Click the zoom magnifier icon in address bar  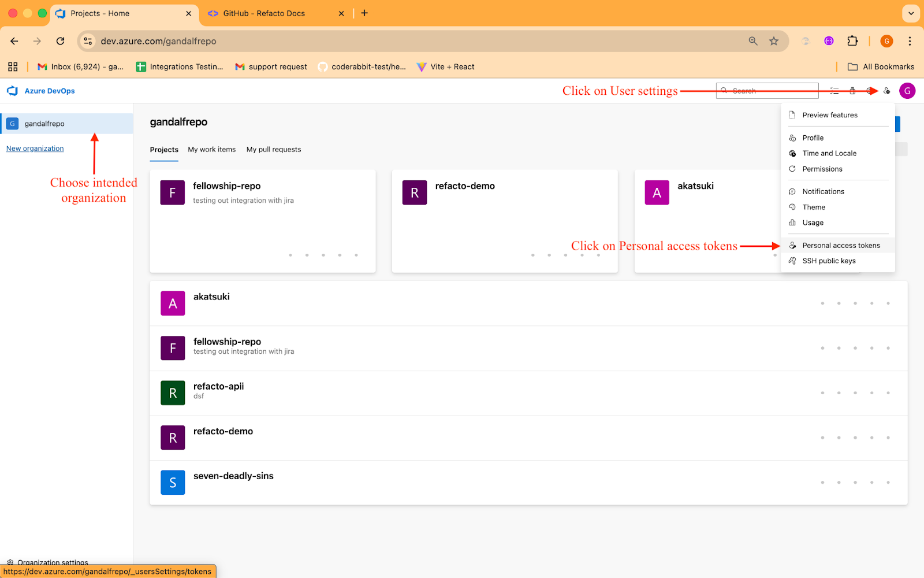click(753, 41)
